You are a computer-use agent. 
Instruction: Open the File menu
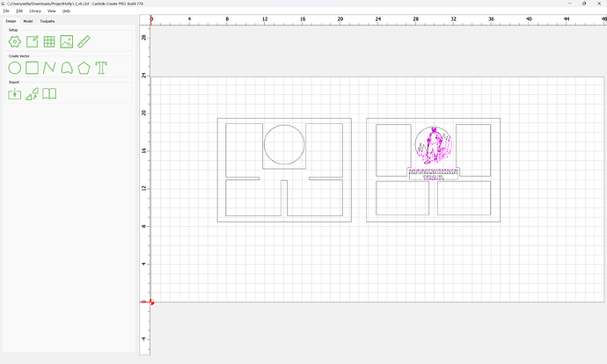[6, 11]
